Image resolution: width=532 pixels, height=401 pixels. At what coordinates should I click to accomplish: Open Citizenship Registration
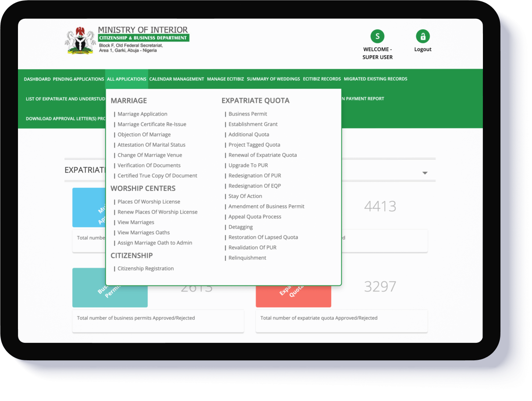[145, 268]
